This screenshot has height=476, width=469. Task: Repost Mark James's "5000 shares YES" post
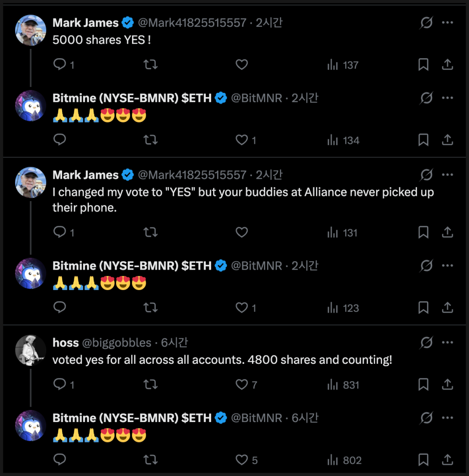click(x=151, y=65)
